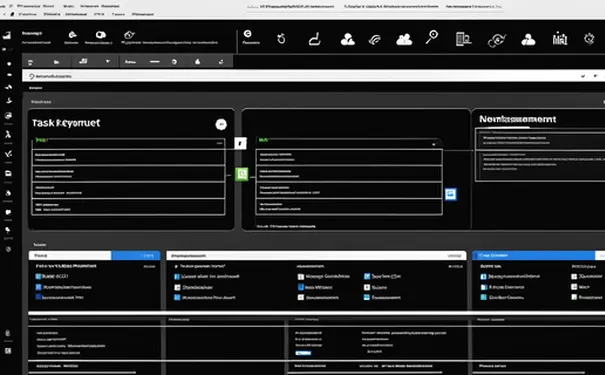
Task: Open the magnifying glass search tool
Action: coord(432,37)
